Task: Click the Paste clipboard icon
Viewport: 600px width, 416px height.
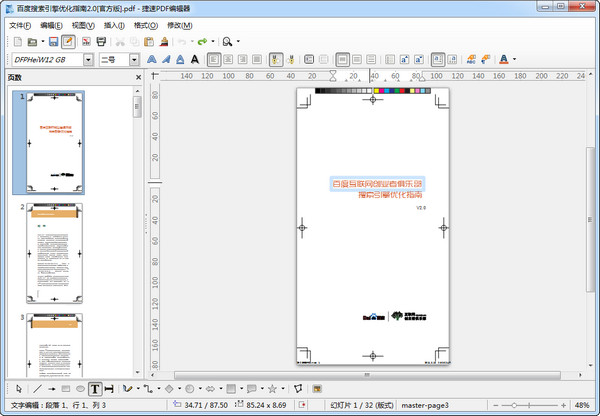Action: (149, 41)
